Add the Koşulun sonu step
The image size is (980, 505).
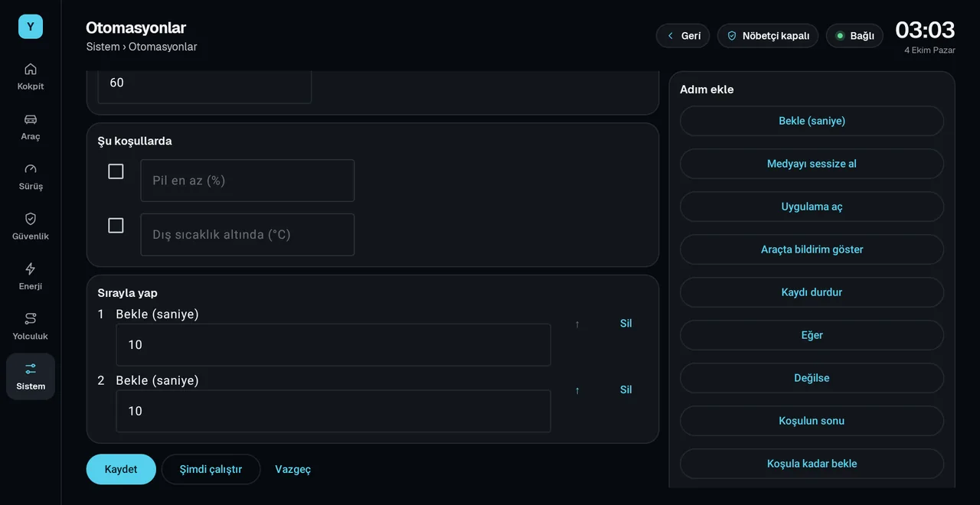click(x=812, y=421)
